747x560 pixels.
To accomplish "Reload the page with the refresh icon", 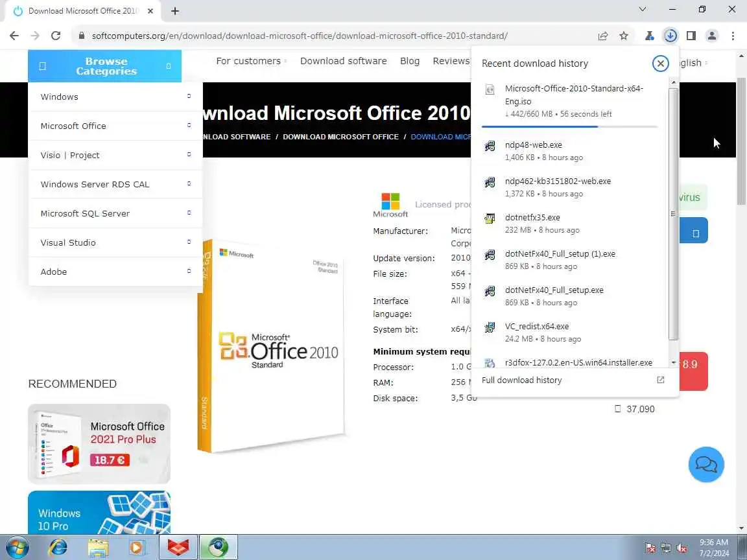I will tap(56, 36).
